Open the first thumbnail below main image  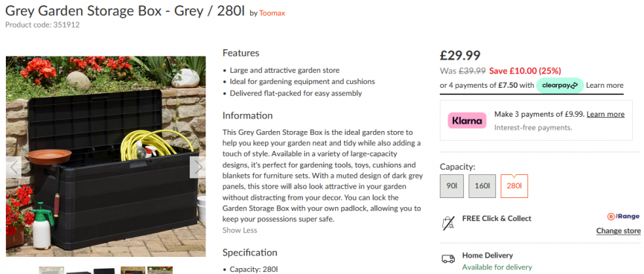[x=51, y=270]
